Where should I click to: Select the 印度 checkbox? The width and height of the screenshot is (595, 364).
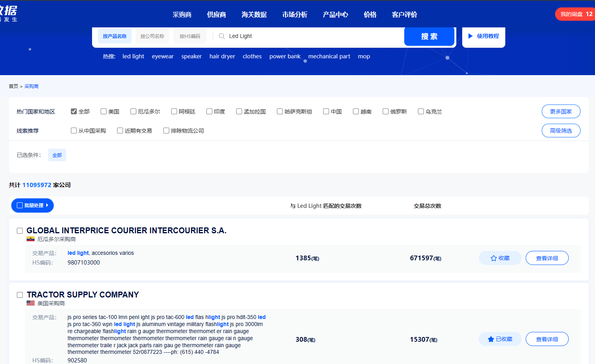209,112
